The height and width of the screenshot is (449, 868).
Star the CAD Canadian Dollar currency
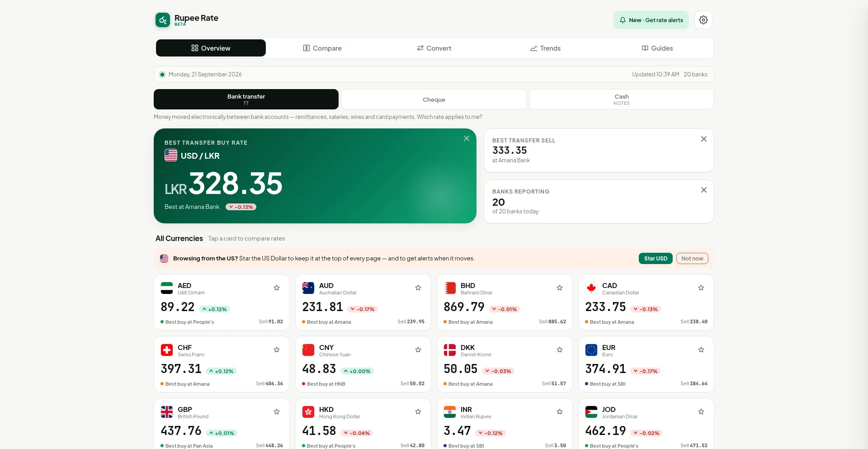click(701, 288)
